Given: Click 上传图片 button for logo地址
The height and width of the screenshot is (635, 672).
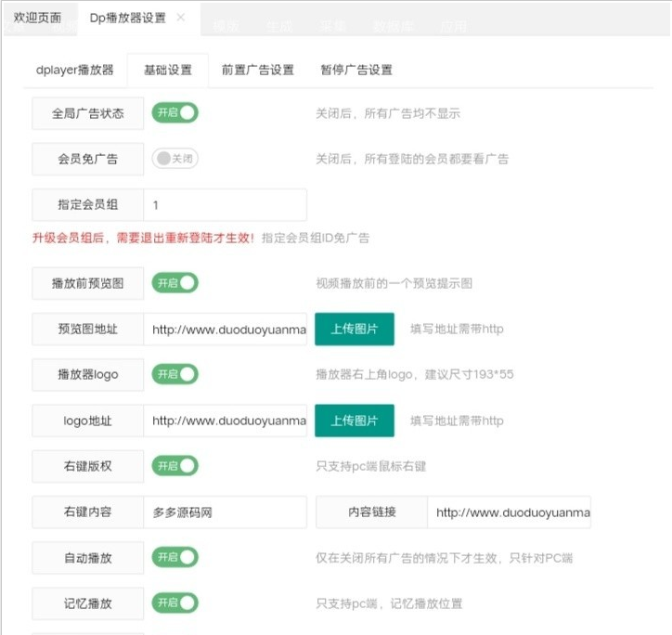Looking at the screenshot, I should point(355,421).
